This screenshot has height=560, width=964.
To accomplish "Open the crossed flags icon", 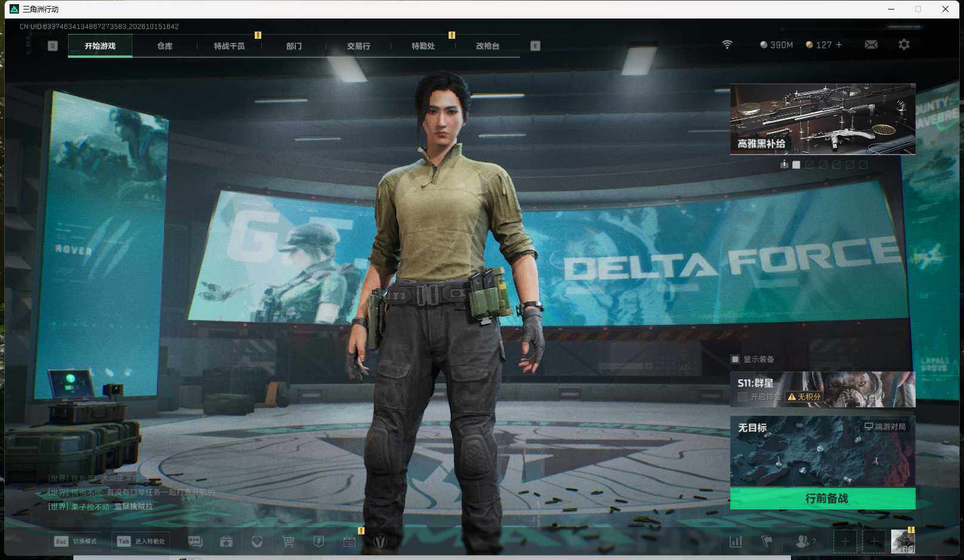I will (x=767, y=542).
